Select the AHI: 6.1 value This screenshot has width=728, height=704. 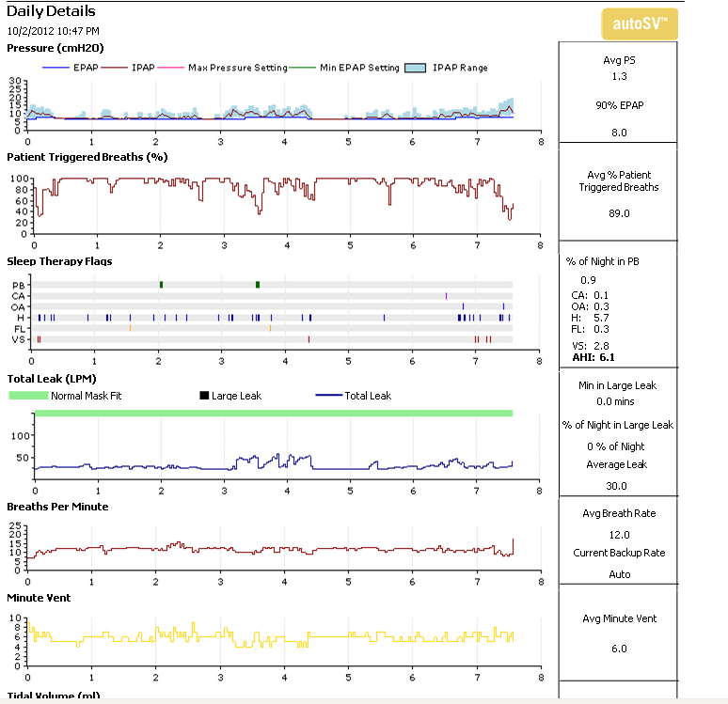[593, 358]
